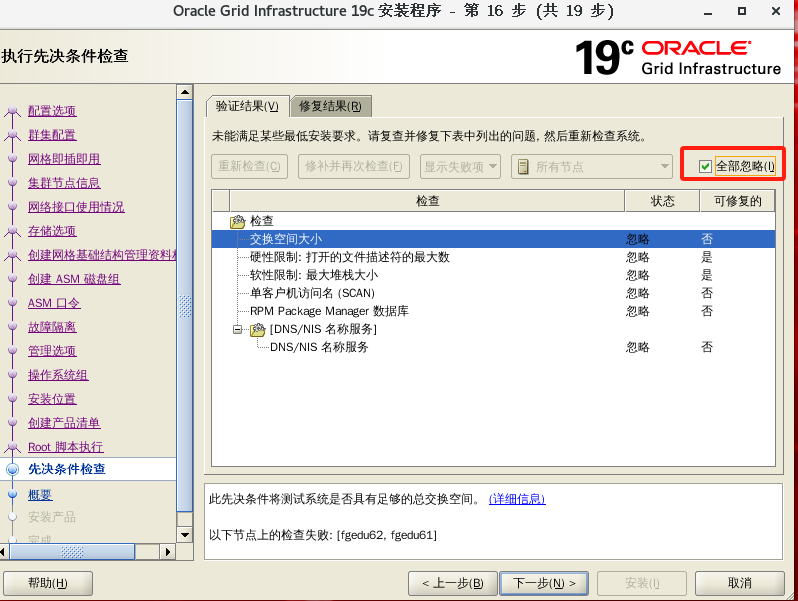Select 硬性限制: 打开的文件描述符的最大数 row
The height and width of the screenshot is (601, 798).
coord(493,257)
